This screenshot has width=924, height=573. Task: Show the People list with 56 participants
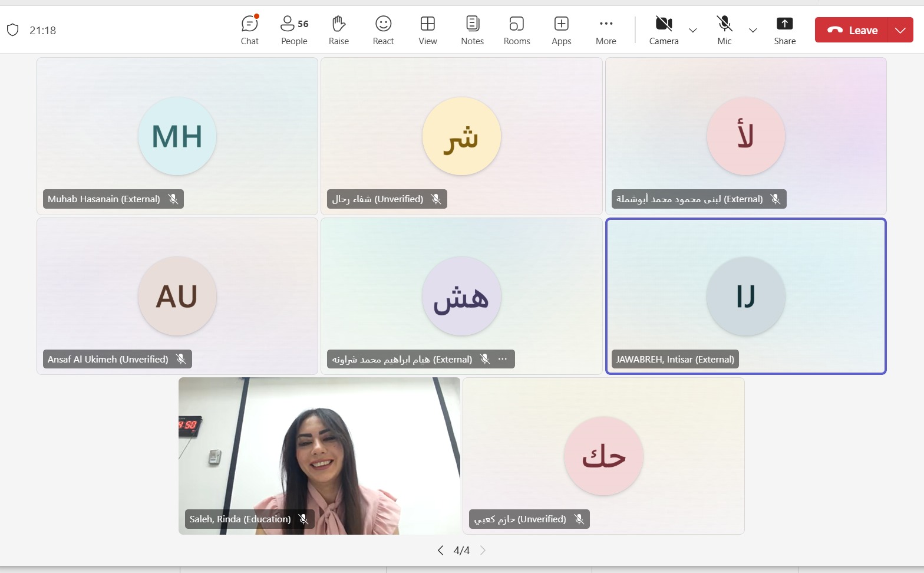(x=294, y=30)
